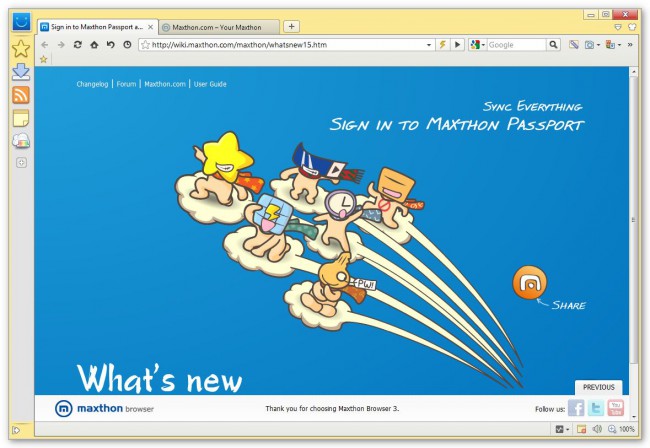Expand the screen capture dropdown arrow
Screen dimensions: 650x448
click(x=598, y=45)
